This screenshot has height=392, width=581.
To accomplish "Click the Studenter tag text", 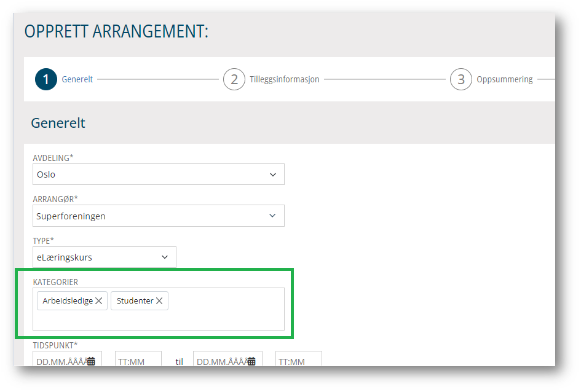I will pyautogui.click(x=135, y=300).
